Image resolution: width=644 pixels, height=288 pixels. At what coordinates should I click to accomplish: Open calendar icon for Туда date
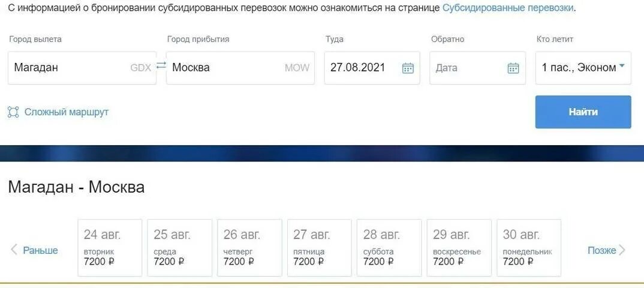pos(407,68)
